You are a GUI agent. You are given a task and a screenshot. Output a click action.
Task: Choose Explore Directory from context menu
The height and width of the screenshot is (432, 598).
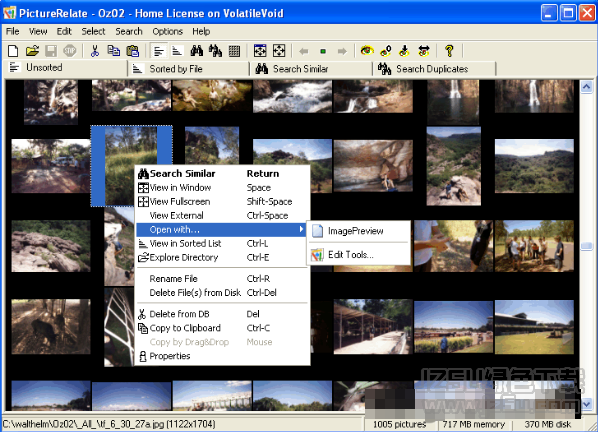point(222,257)
